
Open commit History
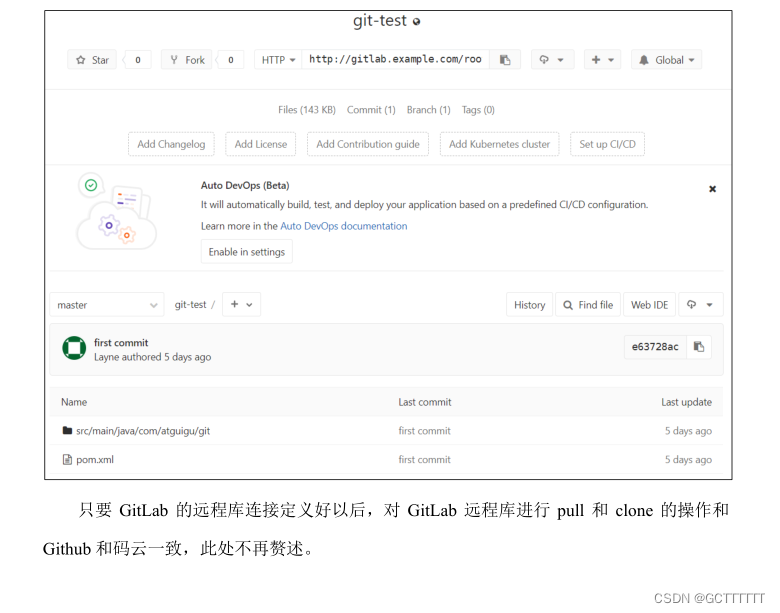click(529, 305)
